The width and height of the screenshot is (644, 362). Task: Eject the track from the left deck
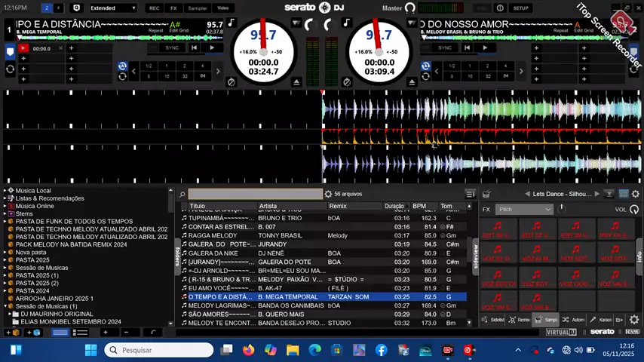tap(296, 82)
